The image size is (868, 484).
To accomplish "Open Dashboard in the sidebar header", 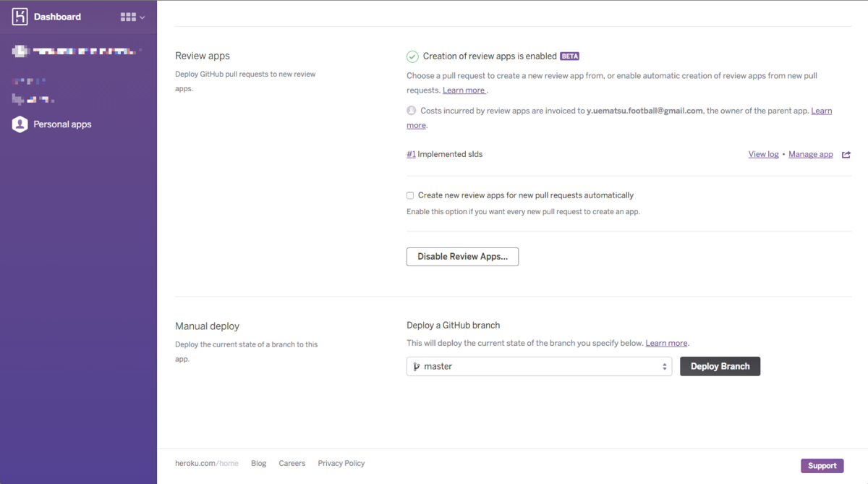I will coord(57,17).
